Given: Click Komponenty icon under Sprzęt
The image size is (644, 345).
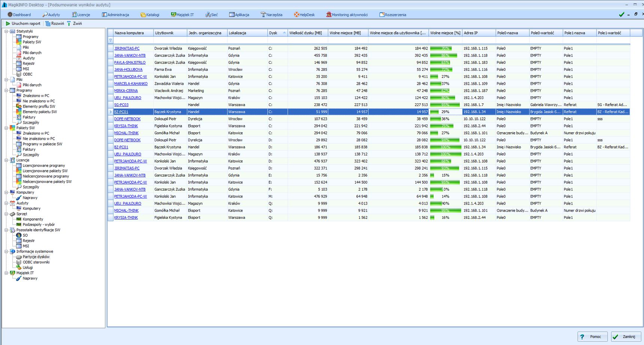Looking at the screenshot, I should point(19,219).
